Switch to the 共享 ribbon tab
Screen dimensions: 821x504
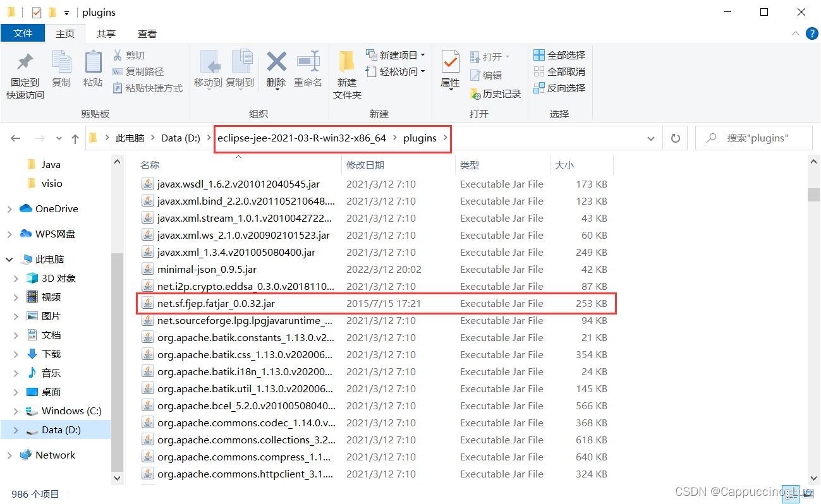click(106, 33)
